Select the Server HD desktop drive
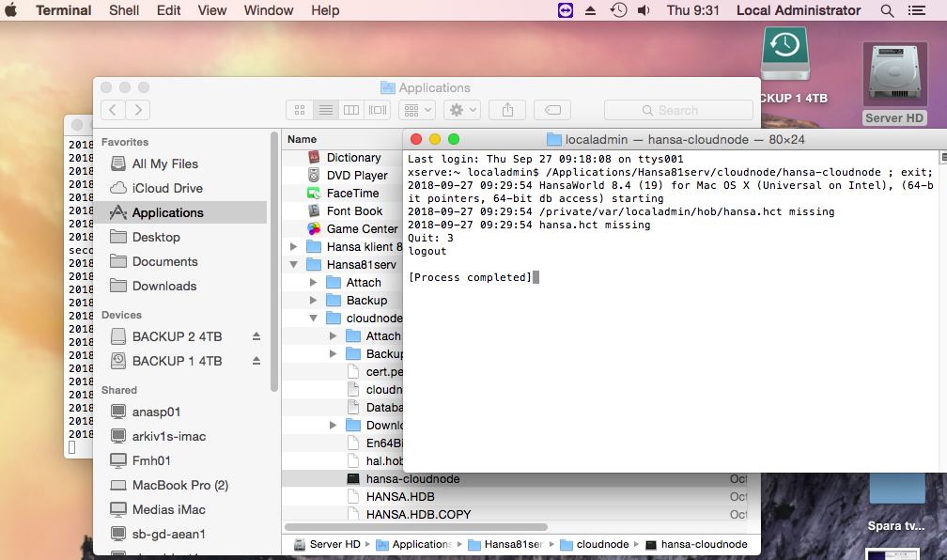Image resolution: width=947 pixels, height=560 pixels. [894, 84]
